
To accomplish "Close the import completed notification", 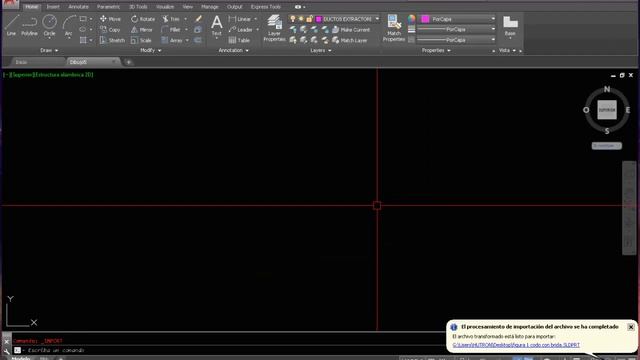I will click(631, 327).
